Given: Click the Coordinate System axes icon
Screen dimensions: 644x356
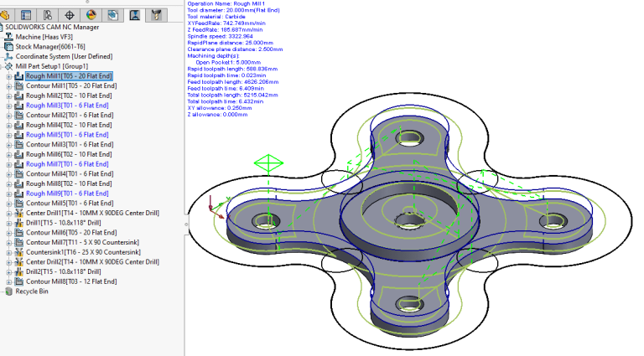Looking at the screenshot, I should 8,57.
